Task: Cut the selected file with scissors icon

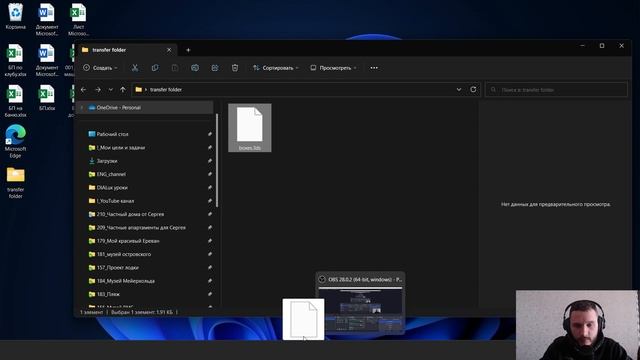Action: 135,68
